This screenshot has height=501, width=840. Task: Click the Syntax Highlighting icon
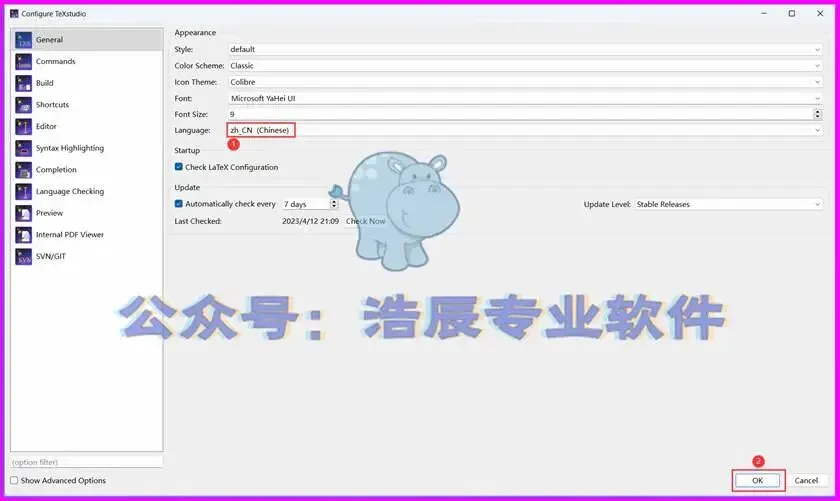point(24,148)
